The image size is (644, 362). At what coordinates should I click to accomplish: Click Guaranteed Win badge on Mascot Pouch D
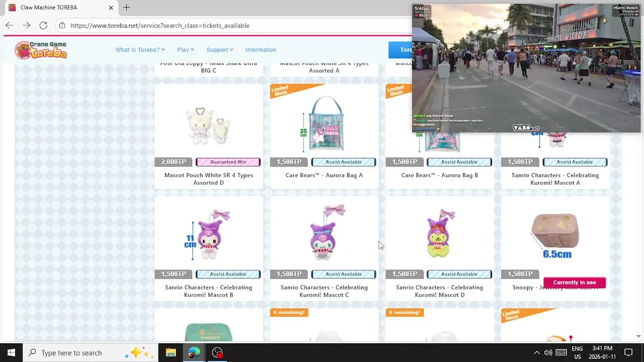[x=228, y=162]
